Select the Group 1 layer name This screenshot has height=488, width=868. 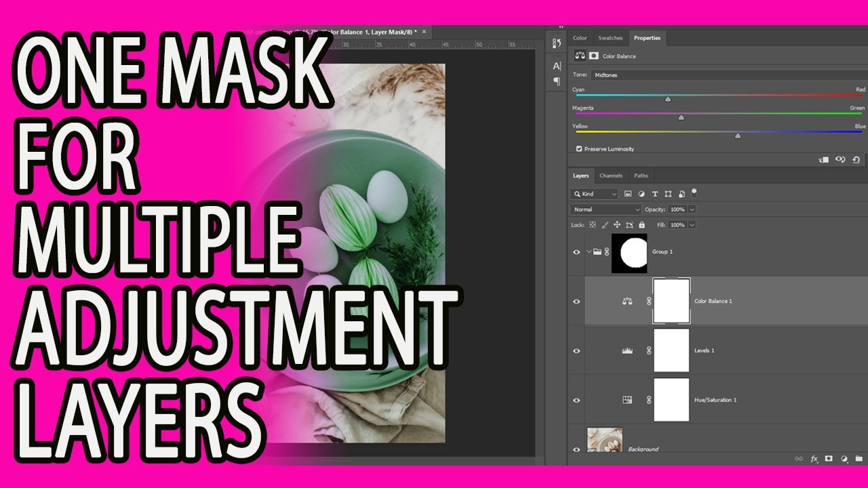663,251
